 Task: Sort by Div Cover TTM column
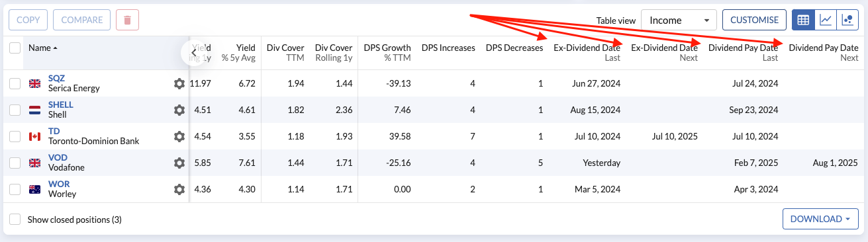click(x=285, y=52)
